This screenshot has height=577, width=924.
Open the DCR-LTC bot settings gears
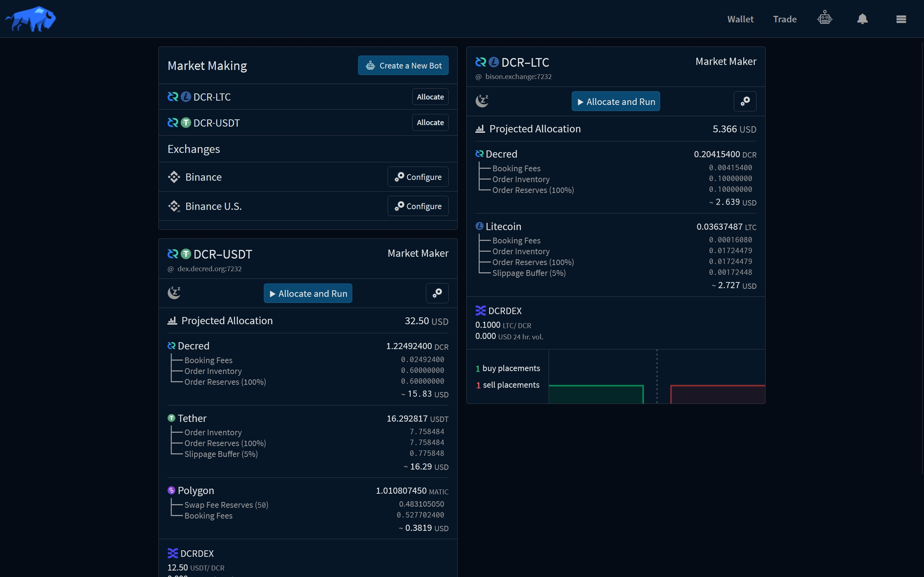coord(745,101)
